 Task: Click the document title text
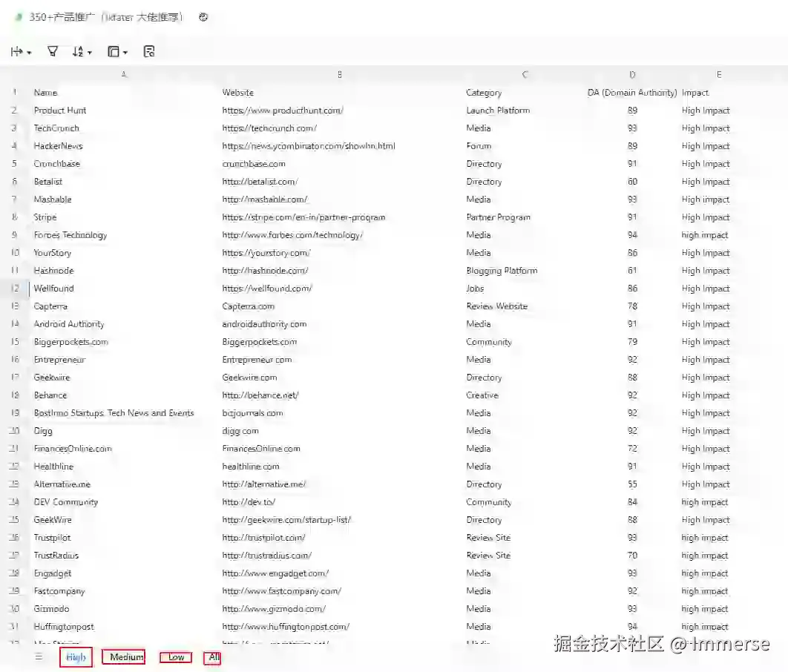click(106, 17)
